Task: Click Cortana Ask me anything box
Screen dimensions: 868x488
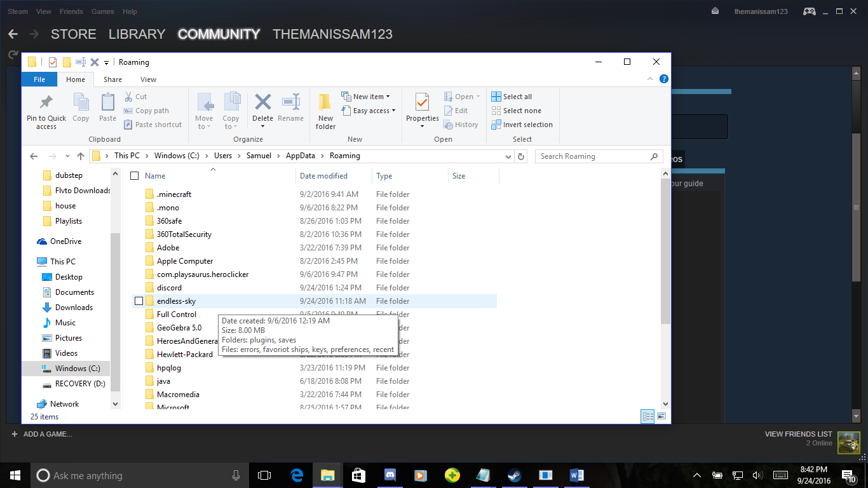Action: point(140,475)
